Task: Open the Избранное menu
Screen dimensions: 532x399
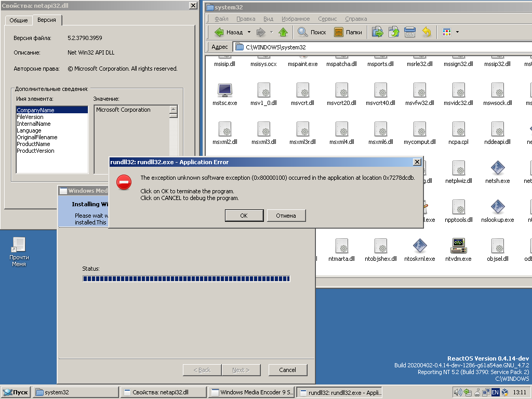Action: [296, 19]
